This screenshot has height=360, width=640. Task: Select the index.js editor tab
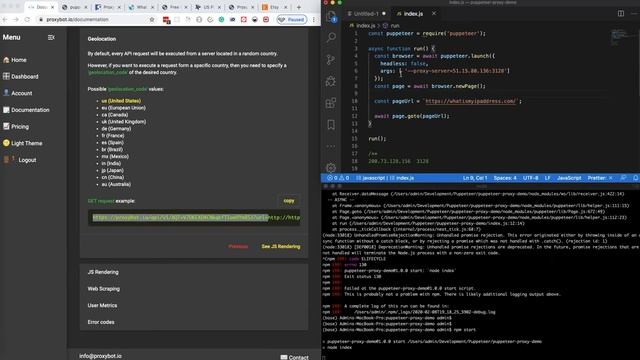click(413, 13)
